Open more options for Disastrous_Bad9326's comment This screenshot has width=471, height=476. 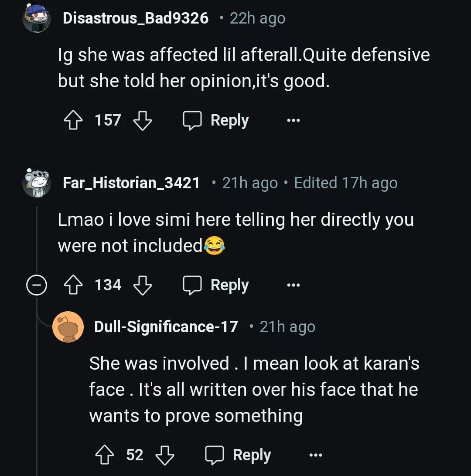[x=293, y=120]
